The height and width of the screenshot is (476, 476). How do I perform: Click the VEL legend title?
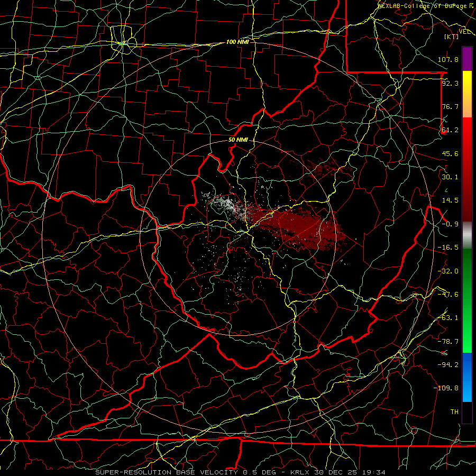point(465,32)
